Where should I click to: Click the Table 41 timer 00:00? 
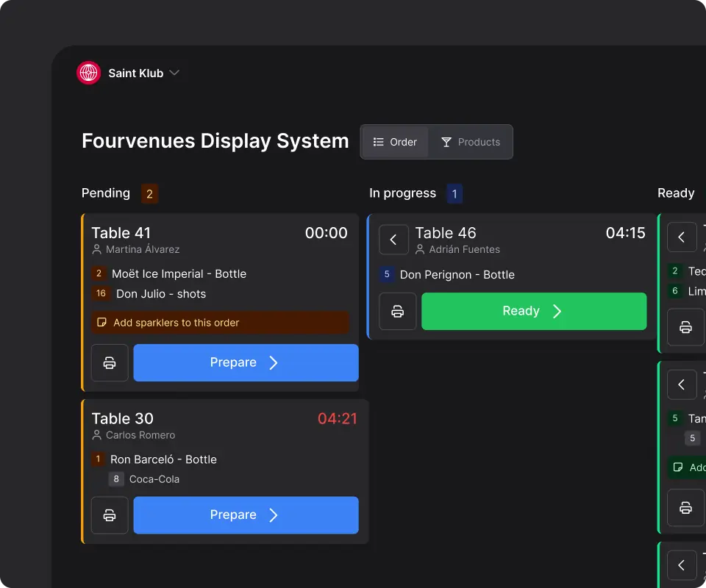[x=326, y=232]
